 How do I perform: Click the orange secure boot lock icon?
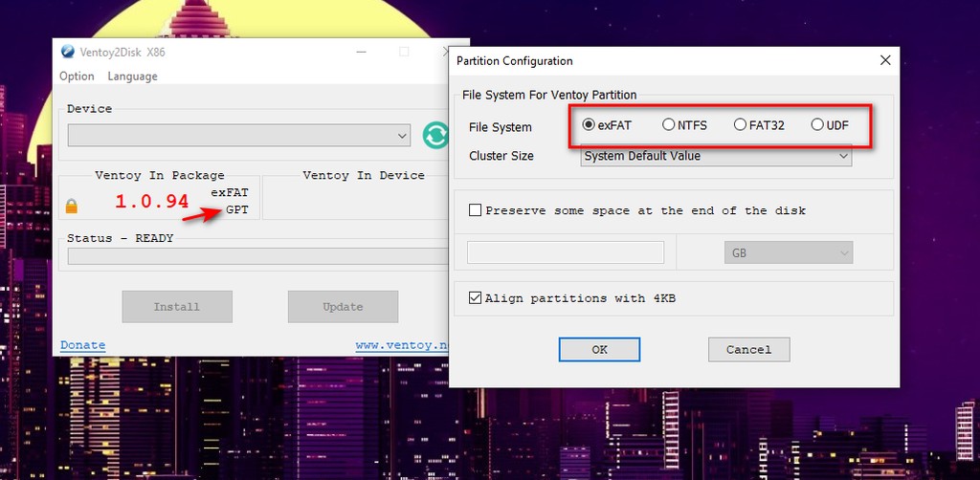pyautogui.click(x=72, y=206)
